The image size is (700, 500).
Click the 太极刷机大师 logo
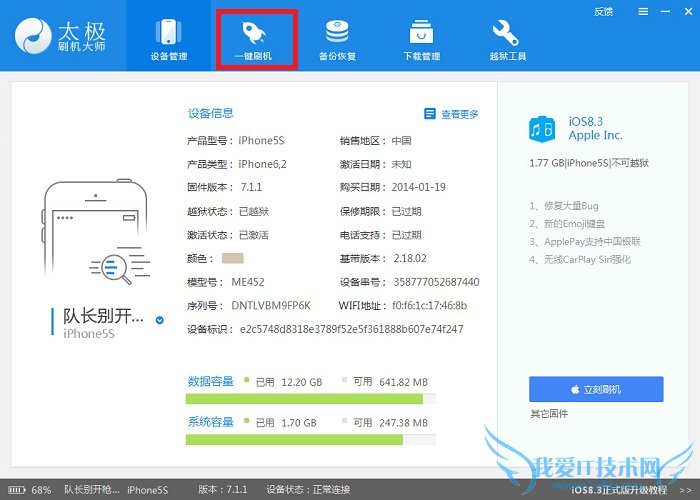[x=60, y=36]
